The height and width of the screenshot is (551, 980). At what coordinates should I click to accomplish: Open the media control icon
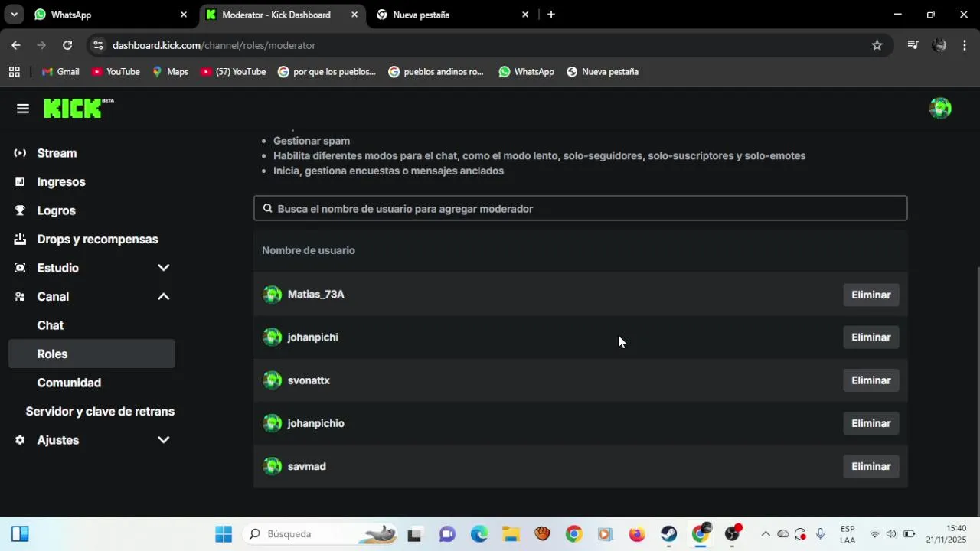pos(912,45)
